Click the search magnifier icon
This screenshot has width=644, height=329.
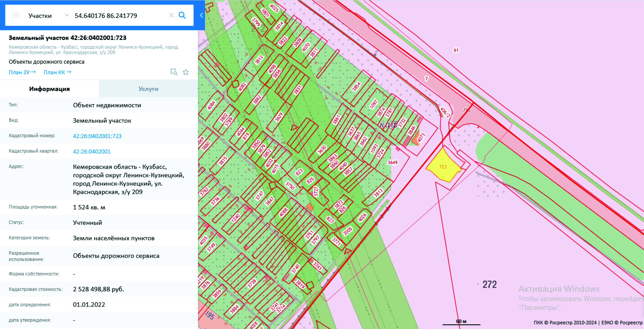click(x=182, y=15)
